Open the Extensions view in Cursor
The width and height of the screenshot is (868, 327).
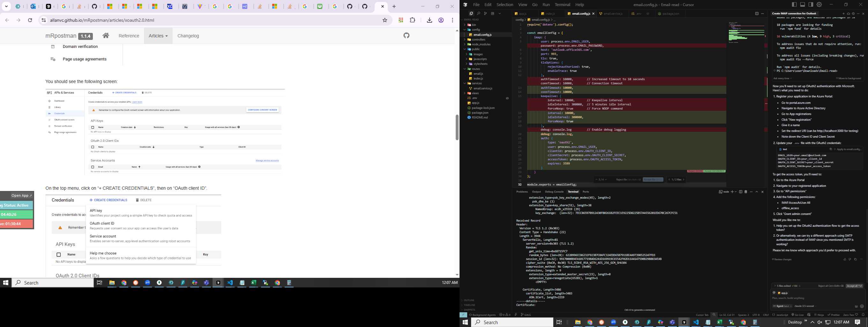[x=492, y=13]
